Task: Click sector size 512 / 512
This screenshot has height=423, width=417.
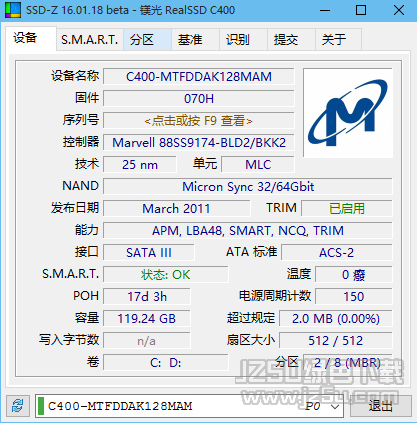Action: [336, 341]
